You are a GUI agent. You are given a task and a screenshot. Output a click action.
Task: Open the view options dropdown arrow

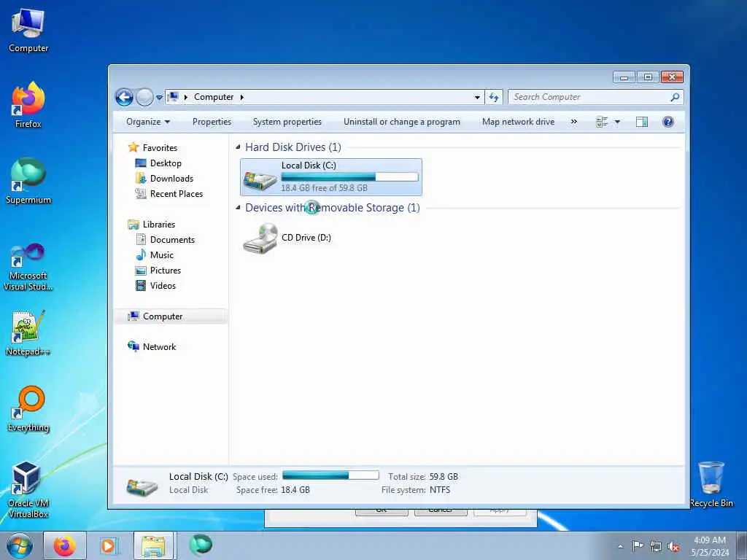(x=617, y=122)
